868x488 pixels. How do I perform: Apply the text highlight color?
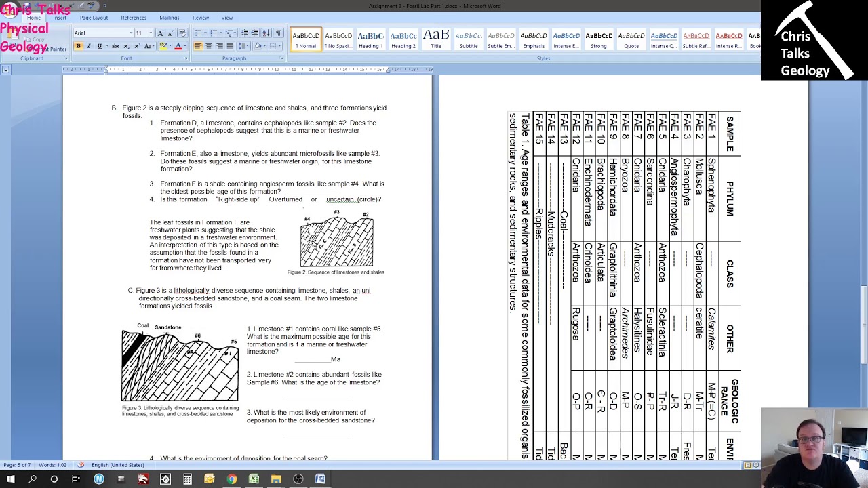(163, 46)
